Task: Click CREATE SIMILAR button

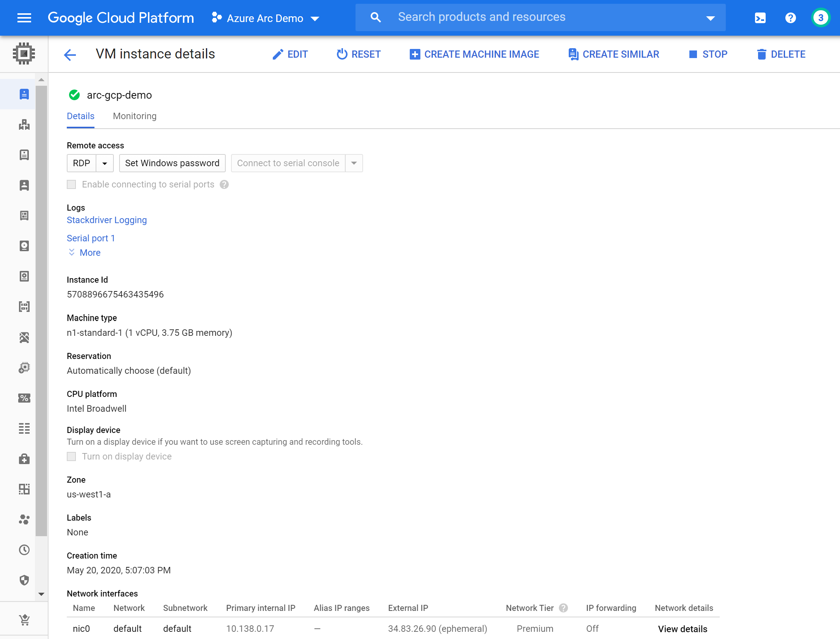Action: click(614, 54)
